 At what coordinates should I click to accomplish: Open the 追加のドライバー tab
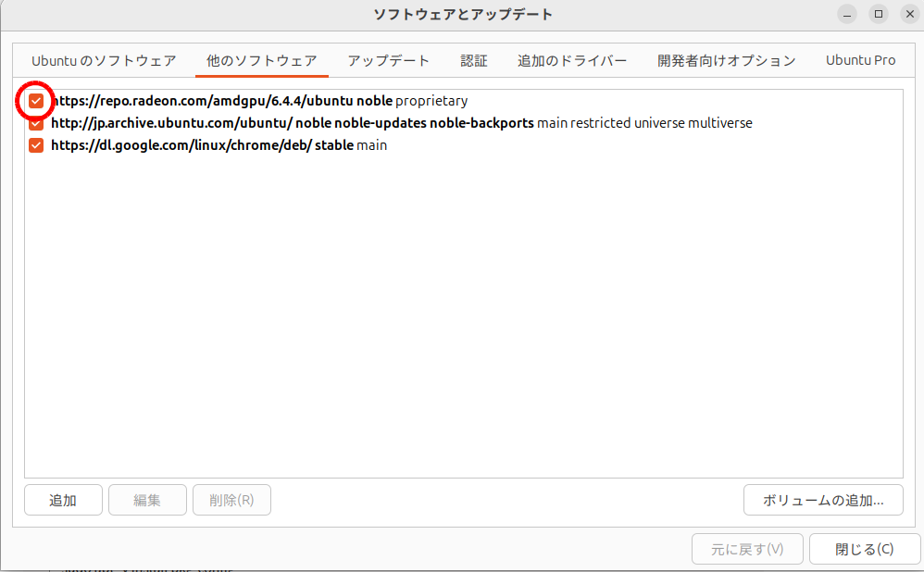(572, 60)
